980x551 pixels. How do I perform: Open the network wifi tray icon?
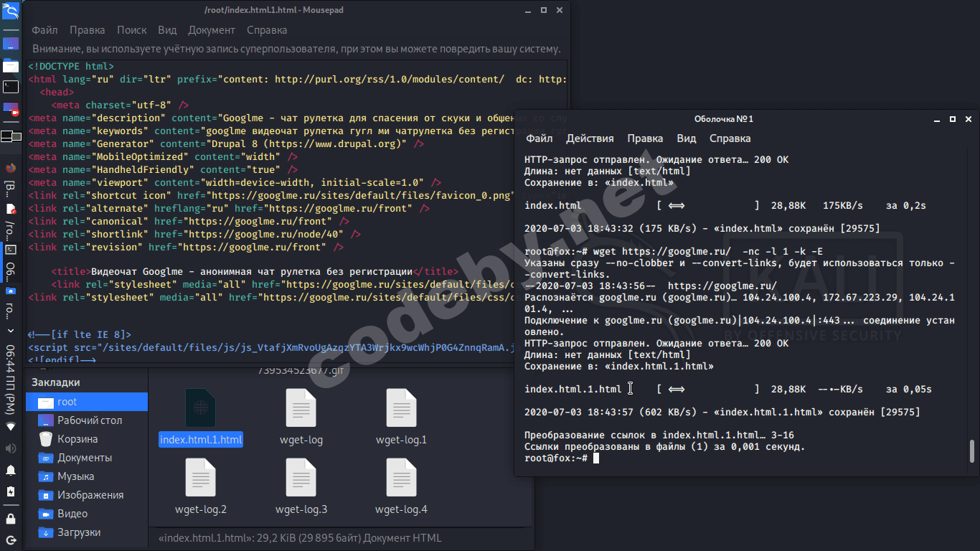tap(11, 426)
